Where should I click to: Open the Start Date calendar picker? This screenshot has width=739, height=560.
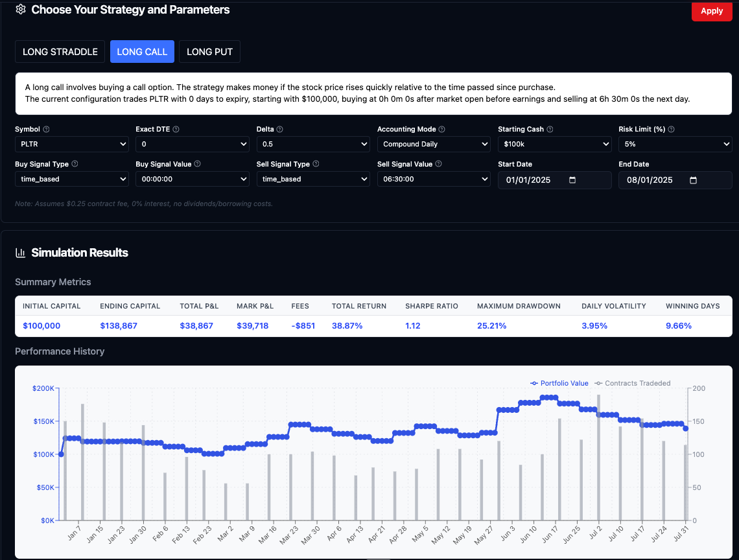click(x=571, y=180)
